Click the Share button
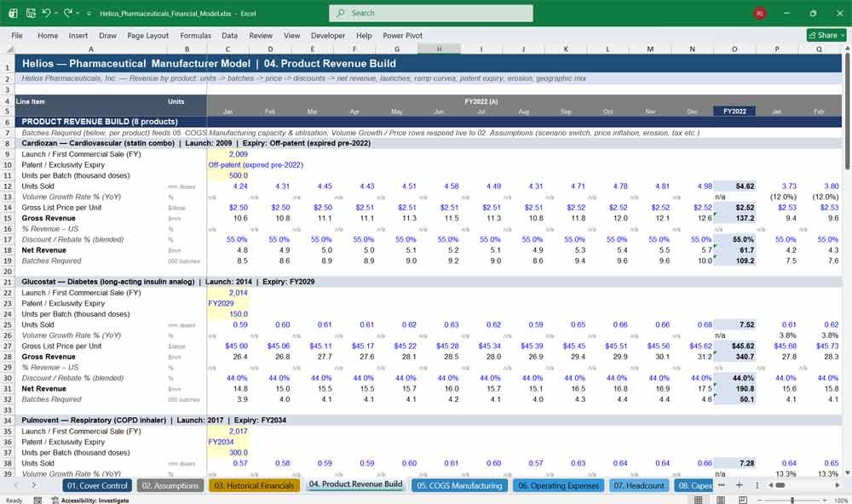Screen dimensions: 852x504 (826, 35)
